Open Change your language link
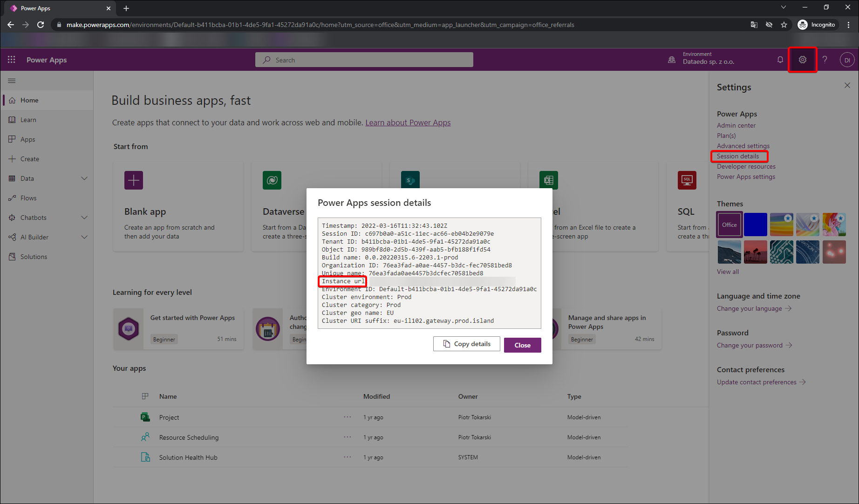Viewport: 859px width, 504px height. [749, 308]
